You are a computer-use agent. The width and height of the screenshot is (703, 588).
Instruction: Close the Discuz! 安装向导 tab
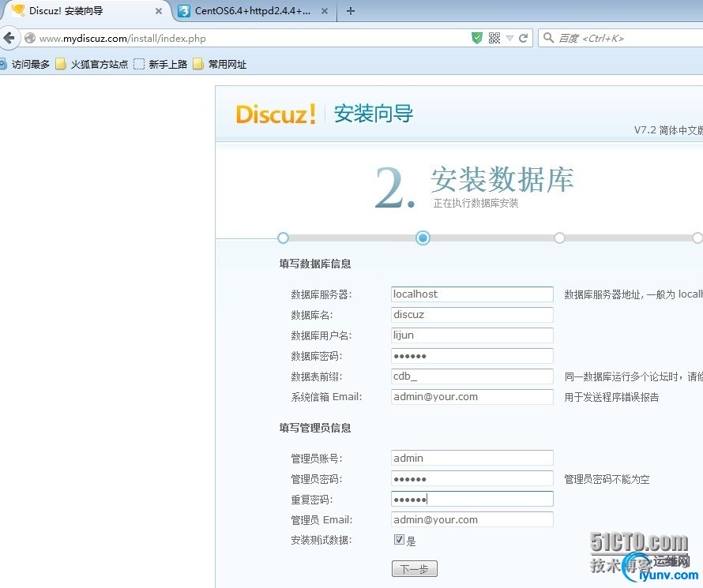tap(159, 11)
